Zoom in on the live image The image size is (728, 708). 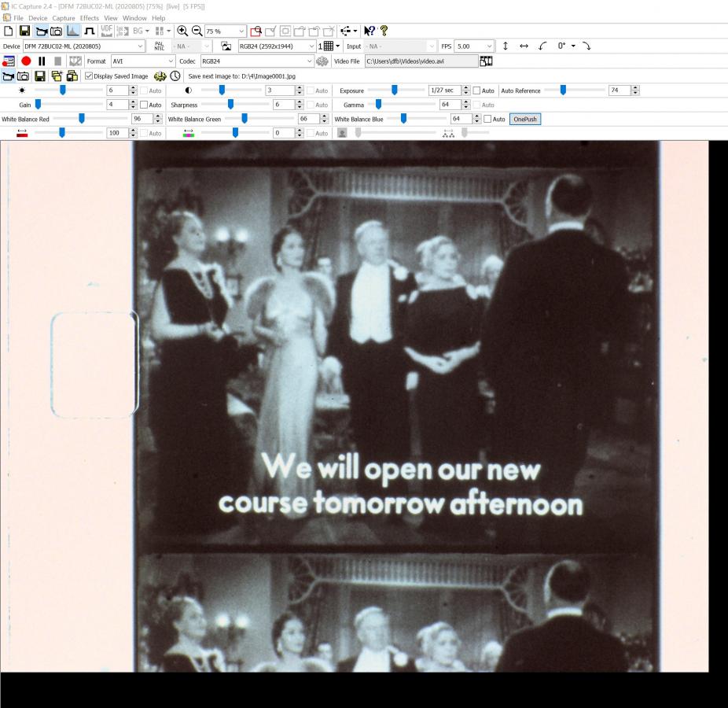182,31
